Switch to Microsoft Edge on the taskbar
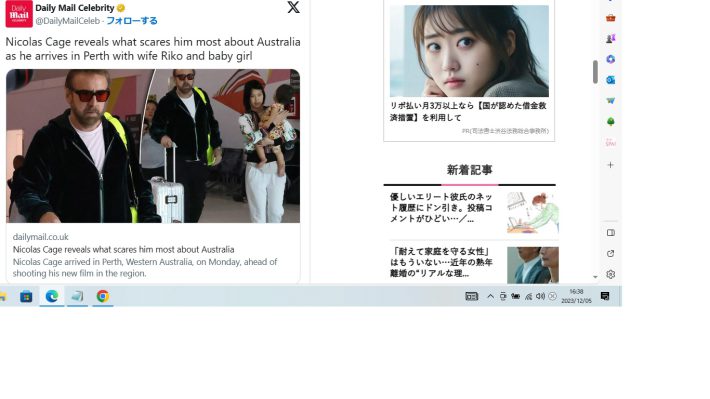Screen dimensions: 710x399 (x=52, y=296)
